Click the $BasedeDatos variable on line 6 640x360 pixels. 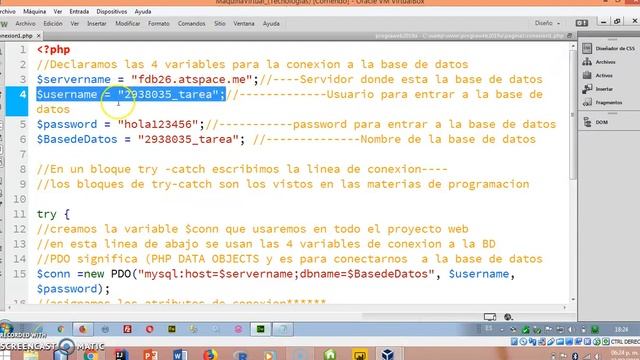[x=77, y=139]
